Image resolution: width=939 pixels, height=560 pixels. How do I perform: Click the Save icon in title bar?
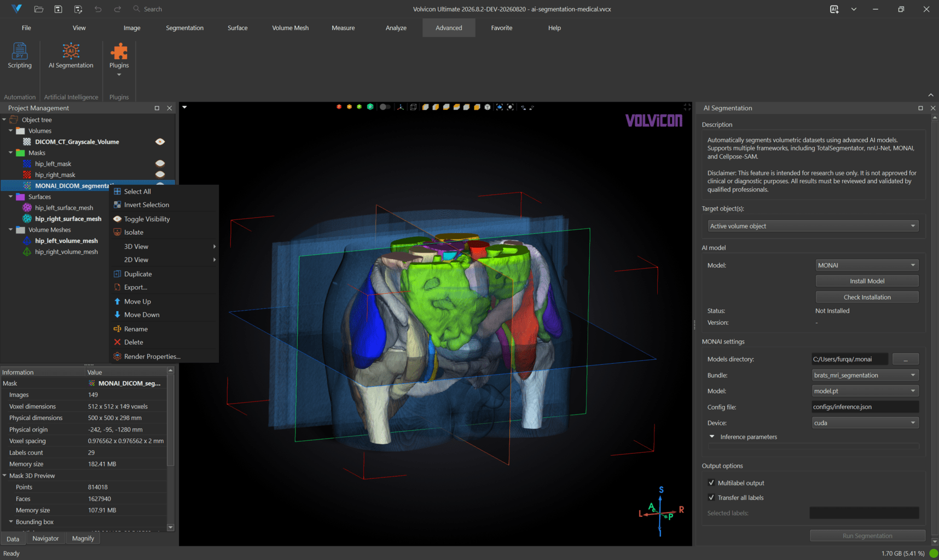(58, 9)
